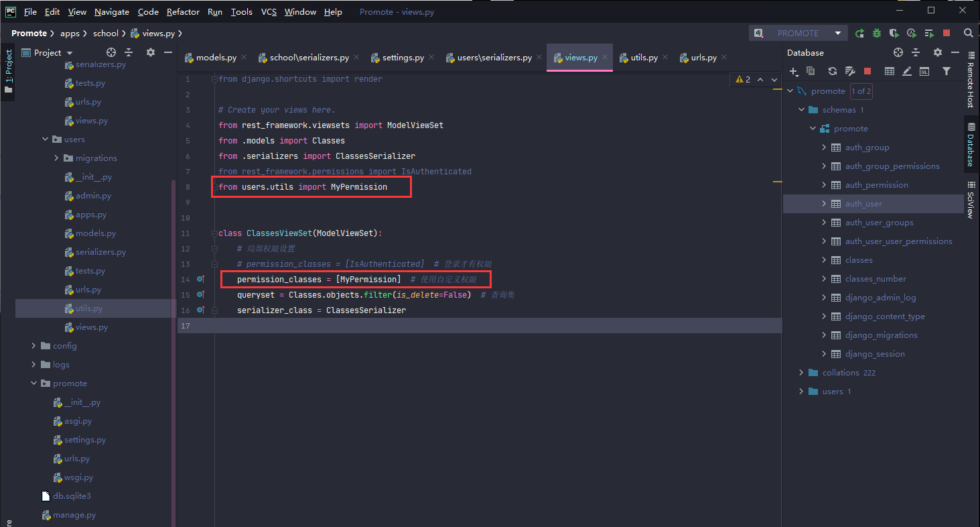Collapse the promote project folder
The height and width of the screenshot is (527, 980).
tap(34, 384)
